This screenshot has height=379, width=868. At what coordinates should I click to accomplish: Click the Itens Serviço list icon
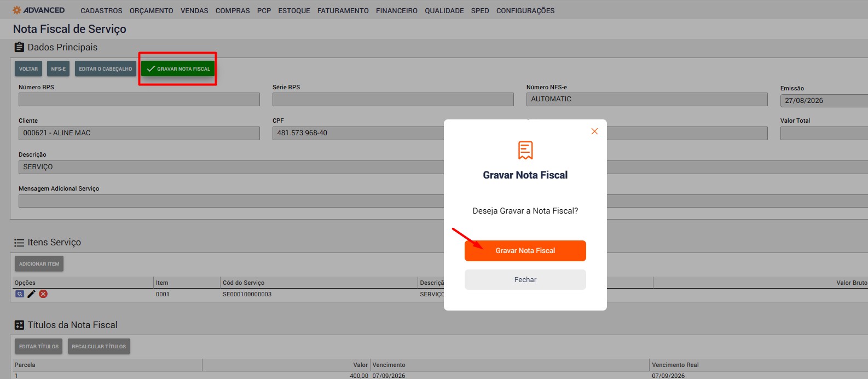coord(19,243)
